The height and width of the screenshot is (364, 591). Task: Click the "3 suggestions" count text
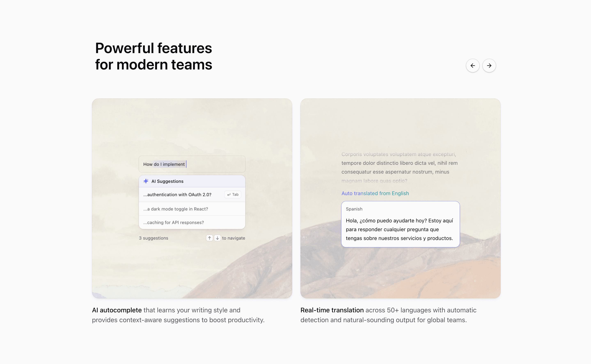pos(153,238)
